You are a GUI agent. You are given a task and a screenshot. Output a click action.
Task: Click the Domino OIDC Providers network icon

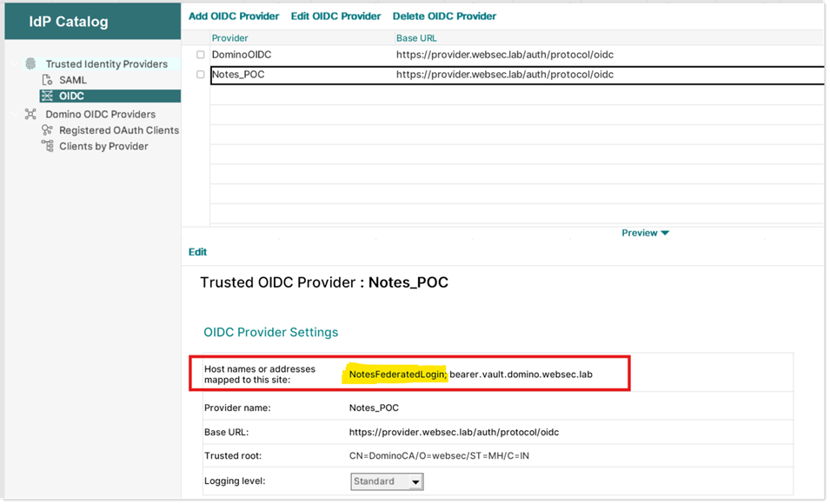[30, 115]
